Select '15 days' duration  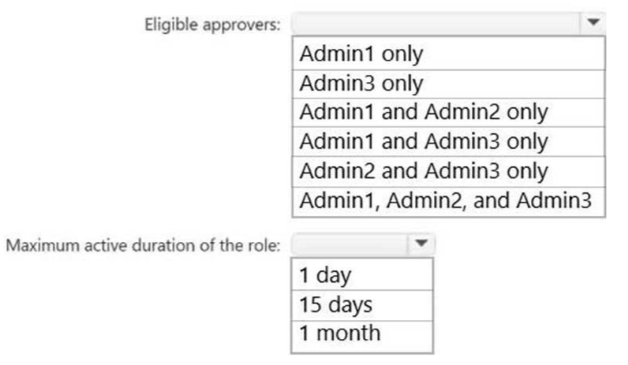[362, 305]
